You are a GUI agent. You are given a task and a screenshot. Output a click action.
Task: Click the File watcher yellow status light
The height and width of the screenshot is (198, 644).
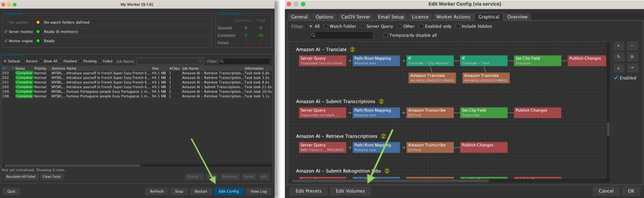(x=38, y=22)
